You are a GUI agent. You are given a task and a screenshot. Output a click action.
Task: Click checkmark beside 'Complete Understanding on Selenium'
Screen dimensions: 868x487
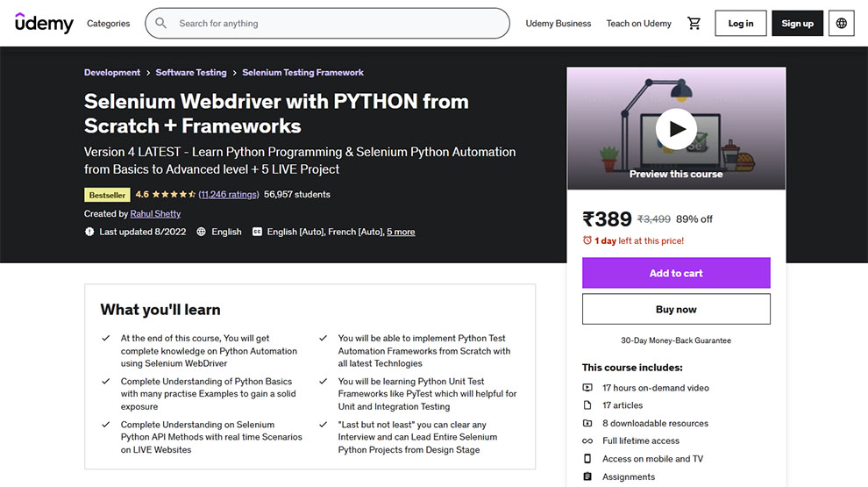106,425
